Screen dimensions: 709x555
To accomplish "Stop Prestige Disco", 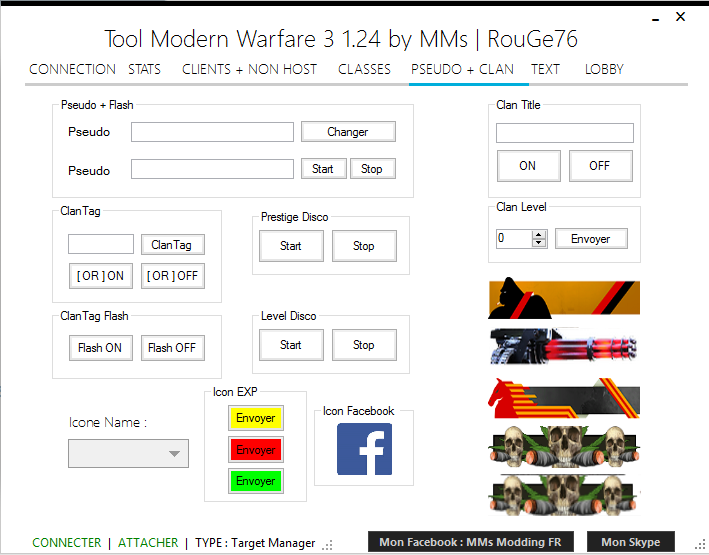I will pyautogui.click(x=364, y=246).
